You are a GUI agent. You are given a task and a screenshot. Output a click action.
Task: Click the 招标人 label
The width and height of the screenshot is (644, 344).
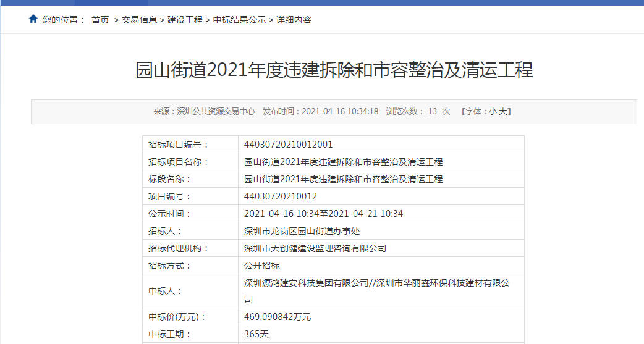pos(165,231)
